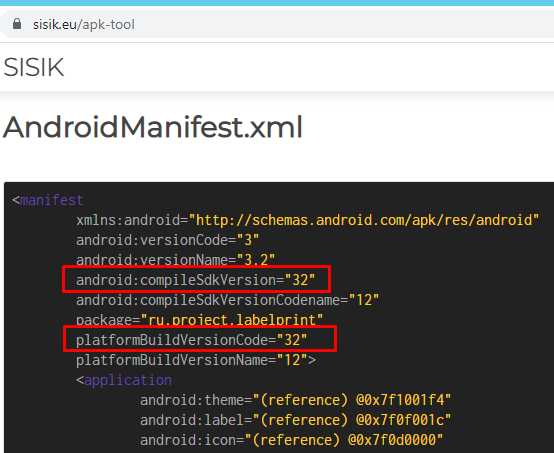
Task: Click the android:versionCode line
Action: (x=167, y=240)
